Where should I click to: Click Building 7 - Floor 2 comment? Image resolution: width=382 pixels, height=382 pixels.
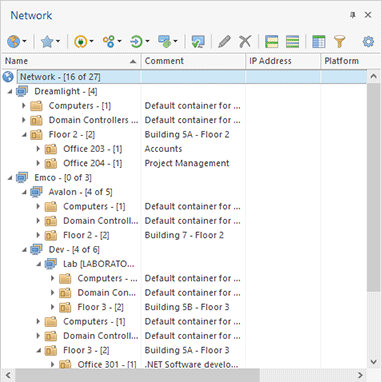(184, 235)
